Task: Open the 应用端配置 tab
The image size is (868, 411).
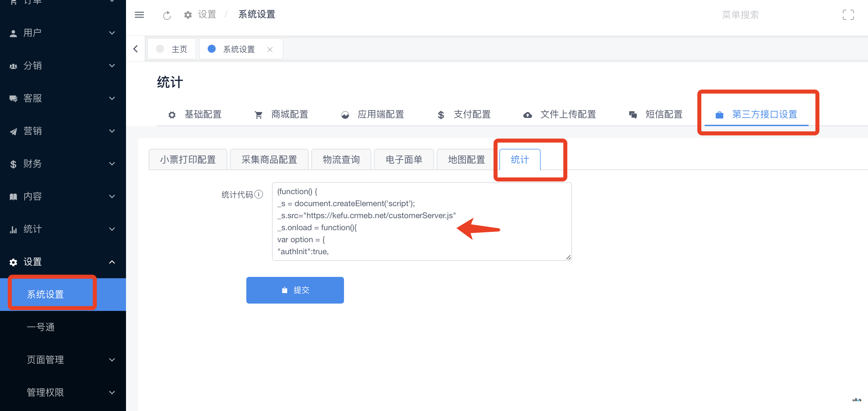Action: pos(372,115)
